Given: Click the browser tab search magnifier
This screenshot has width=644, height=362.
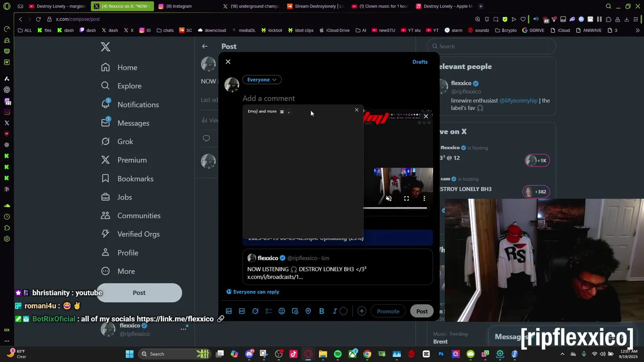Looking at the screenshot, I should [608, 6].
